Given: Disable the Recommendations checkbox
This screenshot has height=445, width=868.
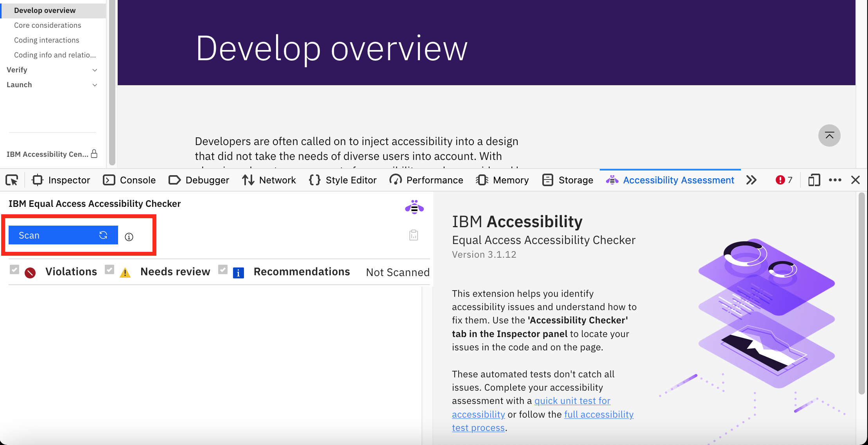Looking at the screenshot, I should click(223, 269).
